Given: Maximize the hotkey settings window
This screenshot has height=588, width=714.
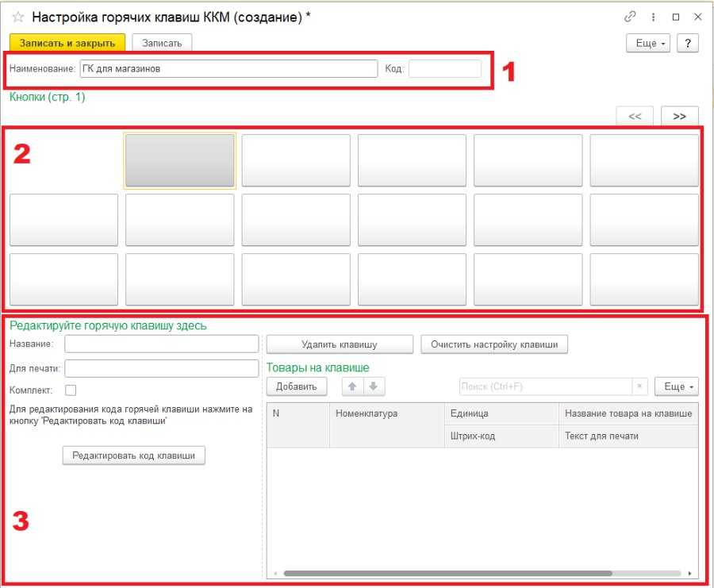Looking at the screenshot, I should [676, 17].
